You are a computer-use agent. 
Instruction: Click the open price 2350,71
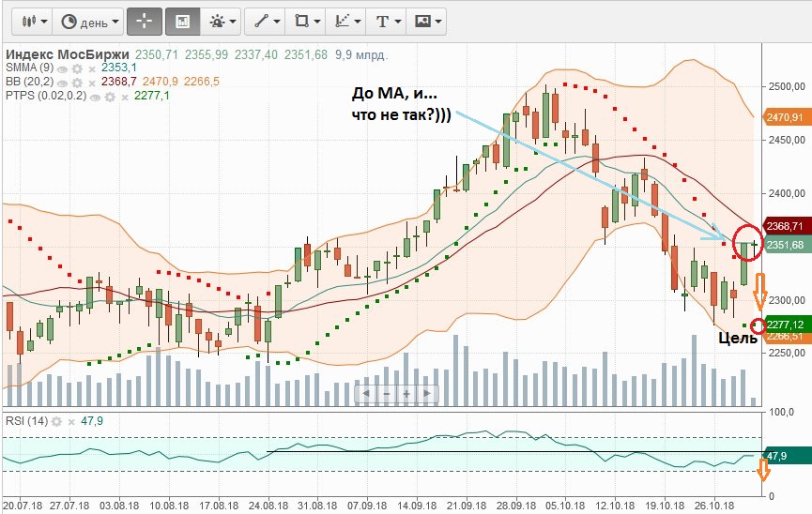coord(157,54)
